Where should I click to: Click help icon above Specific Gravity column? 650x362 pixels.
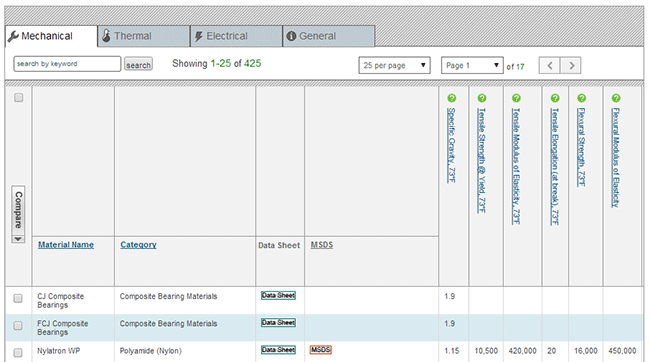coord(451,98)
